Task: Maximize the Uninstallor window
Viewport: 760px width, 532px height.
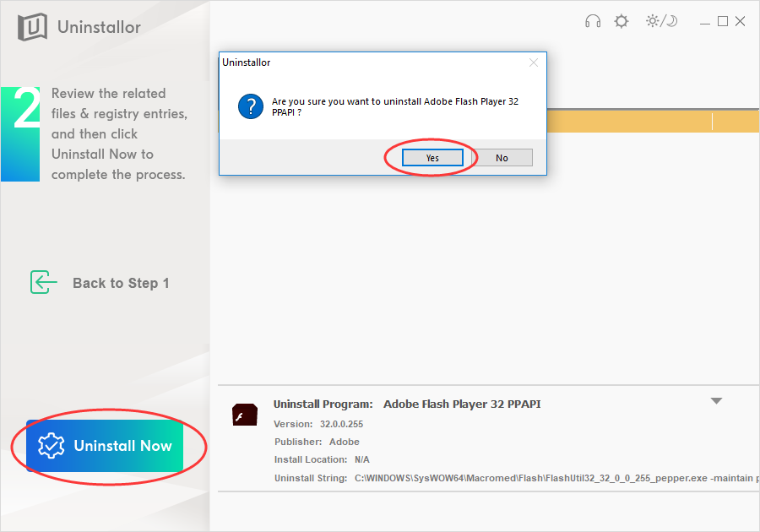Action: click(x=723, y=21)
